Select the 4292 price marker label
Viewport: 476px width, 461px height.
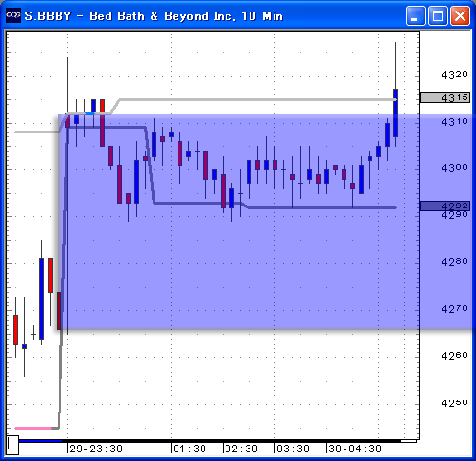[x=445, y=206]
